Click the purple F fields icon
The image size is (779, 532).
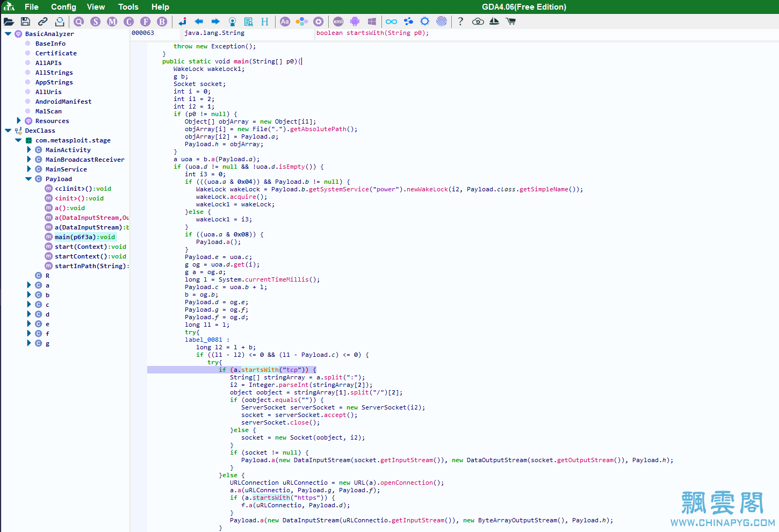click(146, 21)
